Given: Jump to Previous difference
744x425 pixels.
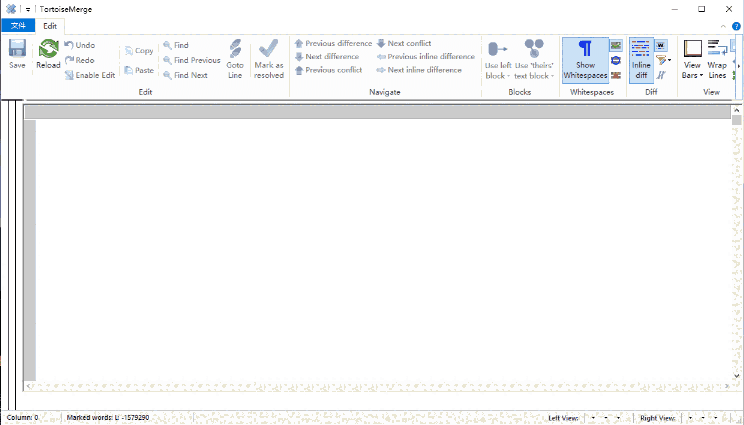Looking at the screenshot, I should (x=333, y=43).
